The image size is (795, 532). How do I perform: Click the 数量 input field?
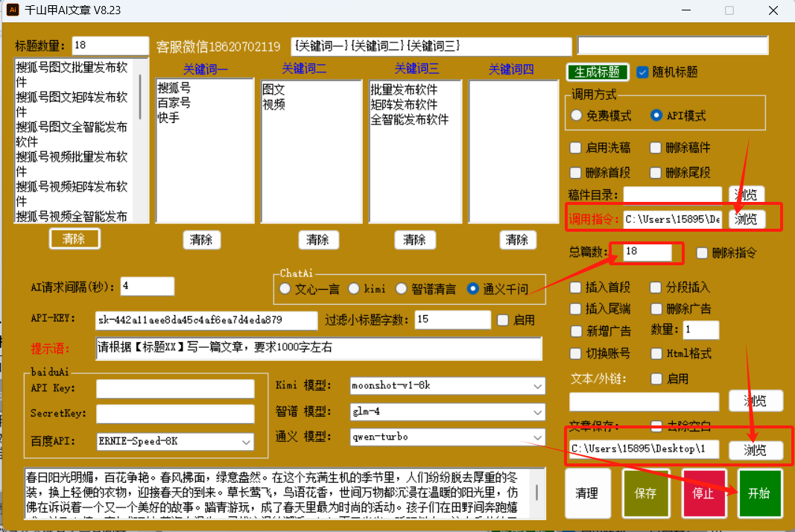[x=700, y=329]
